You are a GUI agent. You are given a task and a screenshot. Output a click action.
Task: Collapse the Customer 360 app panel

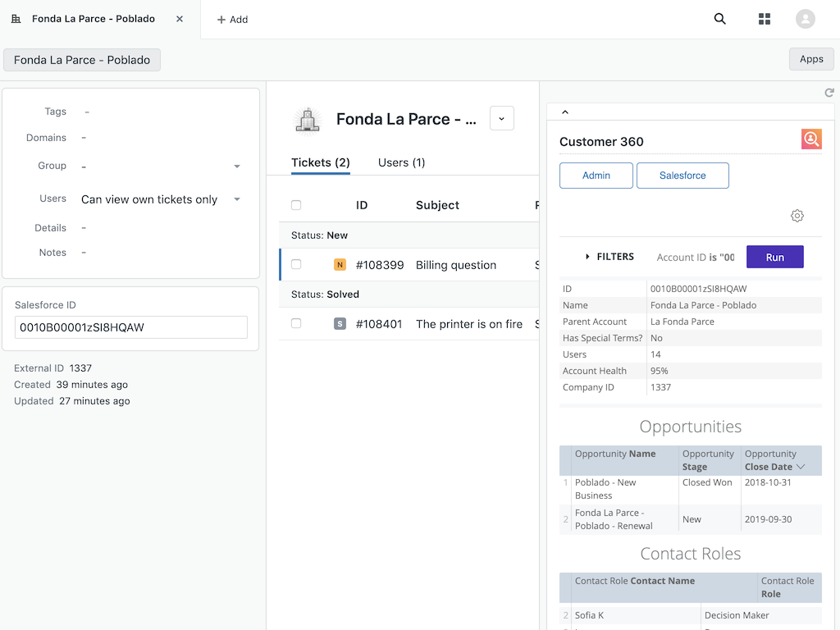tap(565, 112)
